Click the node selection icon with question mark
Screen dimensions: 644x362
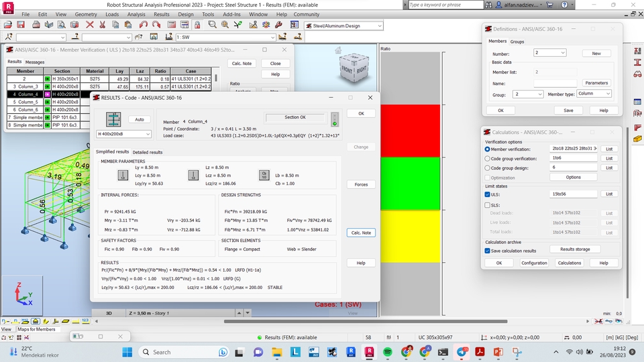pos(8,37)
